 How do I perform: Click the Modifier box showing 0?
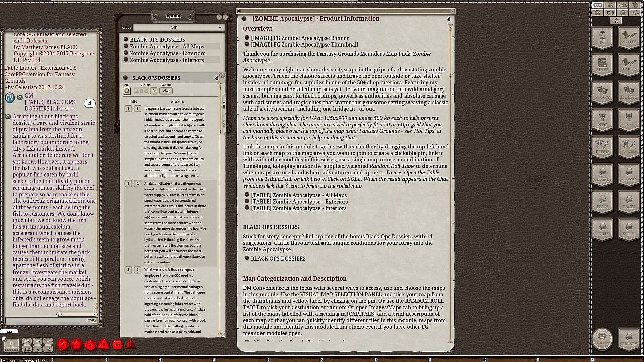coord(11,345)
